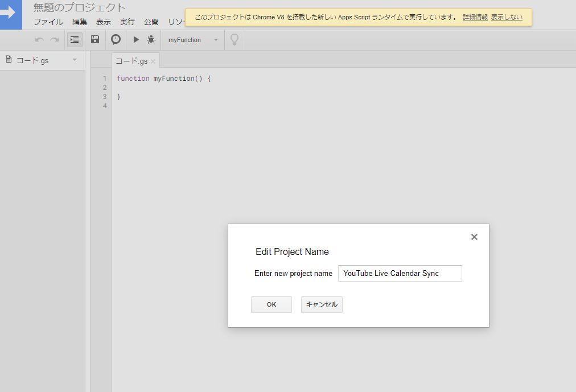Image resolution: width=576 pixels, height=392 pixels.
Task: Click the project name input field
Action: tap(400, 274)
